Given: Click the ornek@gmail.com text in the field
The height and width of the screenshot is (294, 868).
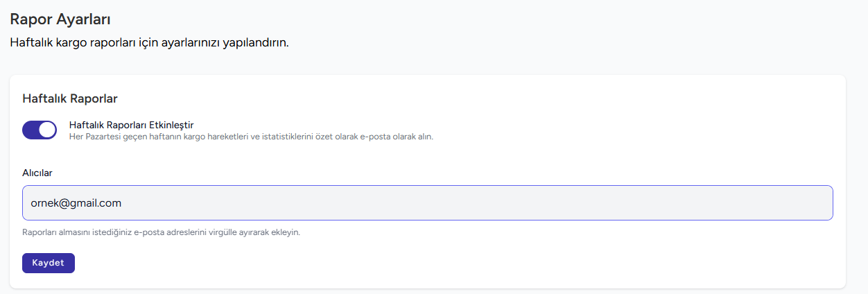Looking at the screenshot, I should pos(76,203).
